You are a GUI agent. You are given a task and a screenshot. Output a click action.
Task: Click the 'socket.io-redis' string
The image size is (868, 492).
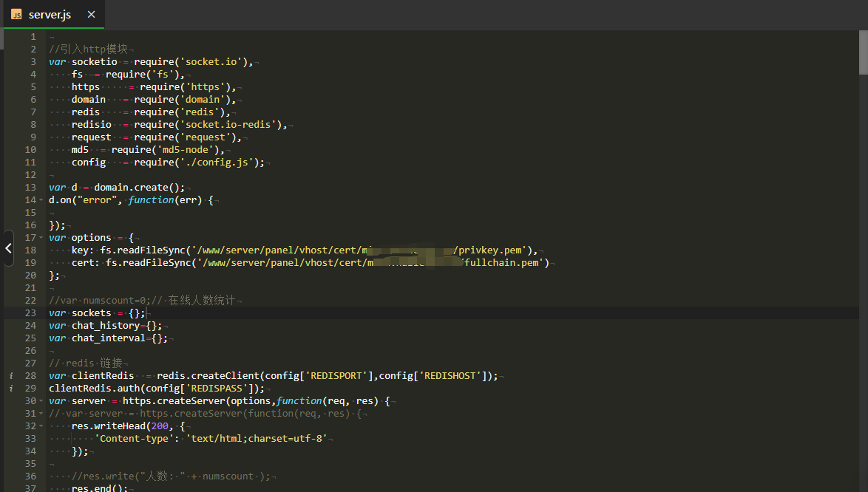[x=228, y=124]
